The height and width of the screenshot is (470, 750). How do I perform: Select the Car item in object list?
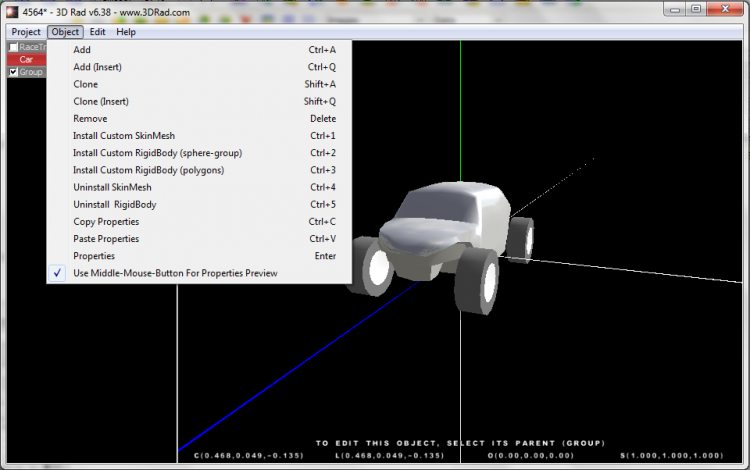26,59
